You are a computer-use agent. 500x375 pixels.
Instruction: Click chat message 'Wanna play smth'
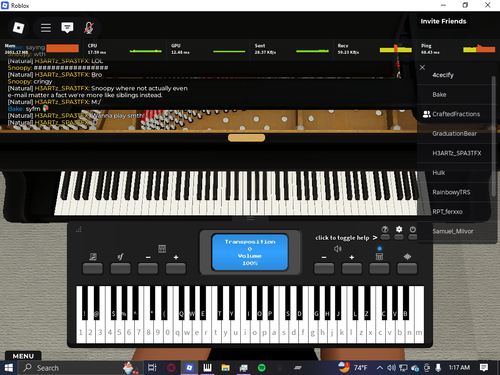(x=118, y=116)
